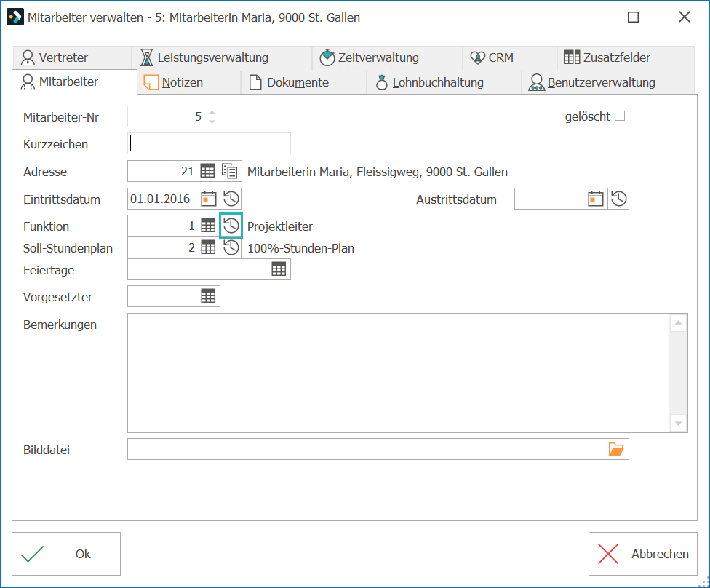Confirm with the Ok button
The width and height of the screenshot is (710, 588).
point(66,554)
